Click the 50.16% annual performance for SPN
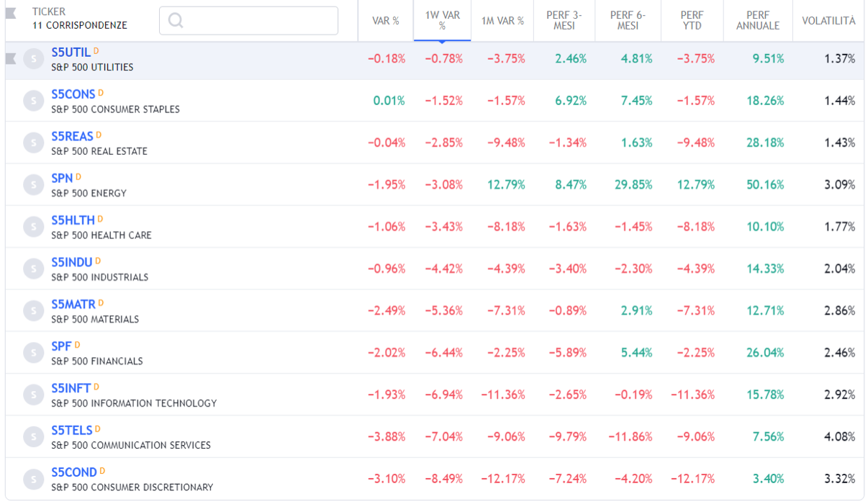The width and height of the screenshot is (868, 504). pos(765,185)
